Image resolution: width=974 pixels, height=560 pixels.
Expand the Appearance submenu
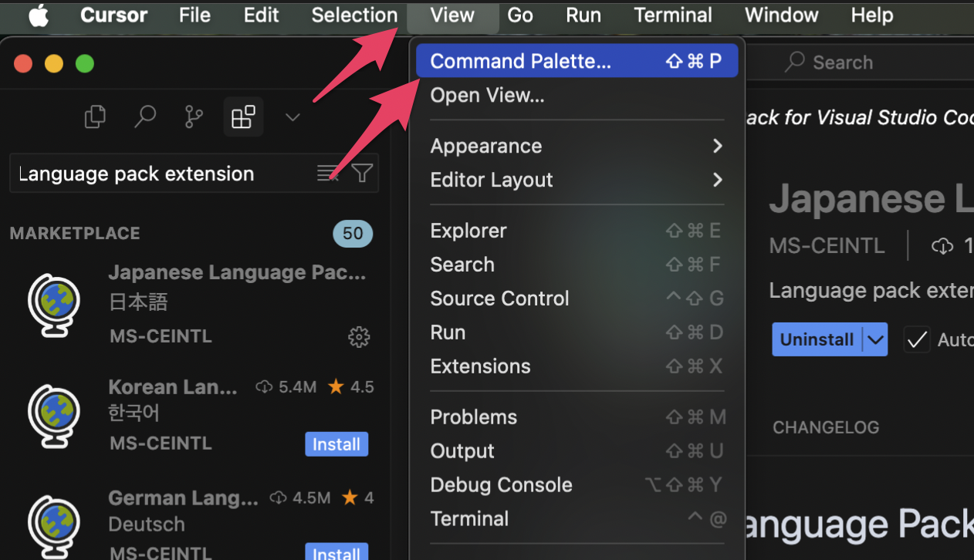tap(577, 146)
